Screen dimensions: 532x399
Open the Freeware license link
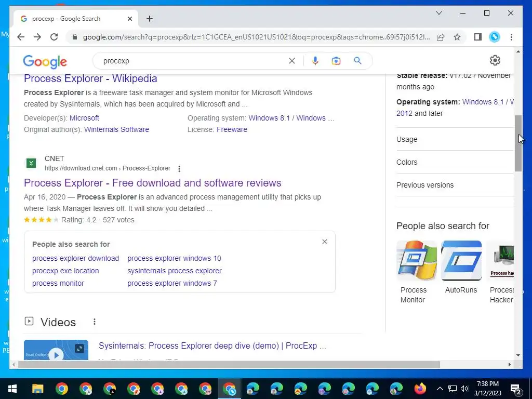pyautogui.click(x=232, y=129)
